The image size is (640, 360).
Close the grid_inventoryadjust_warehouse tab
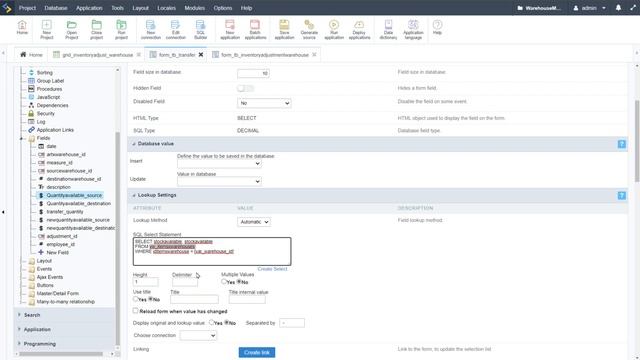click(x=139, y=55)
